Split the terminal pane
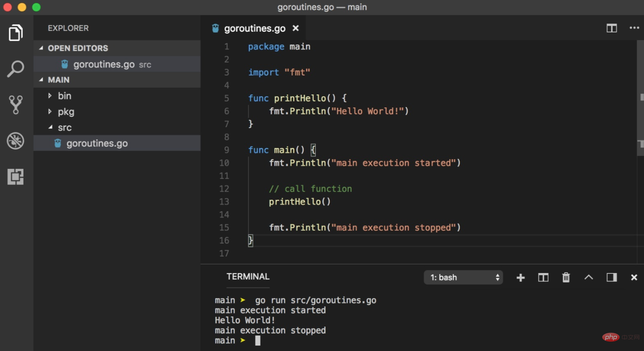This screenshot has width=644, height=351. pos(543,277)
